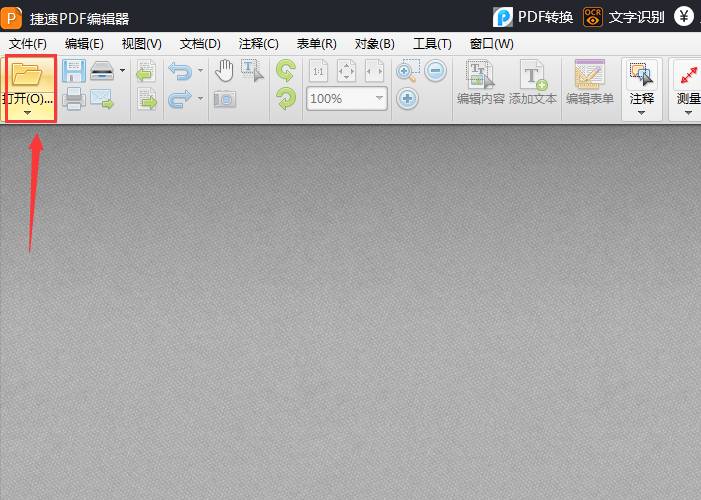Open the 编辑(E) menu
Screen dimensions: 701x500
coord(84,44)
